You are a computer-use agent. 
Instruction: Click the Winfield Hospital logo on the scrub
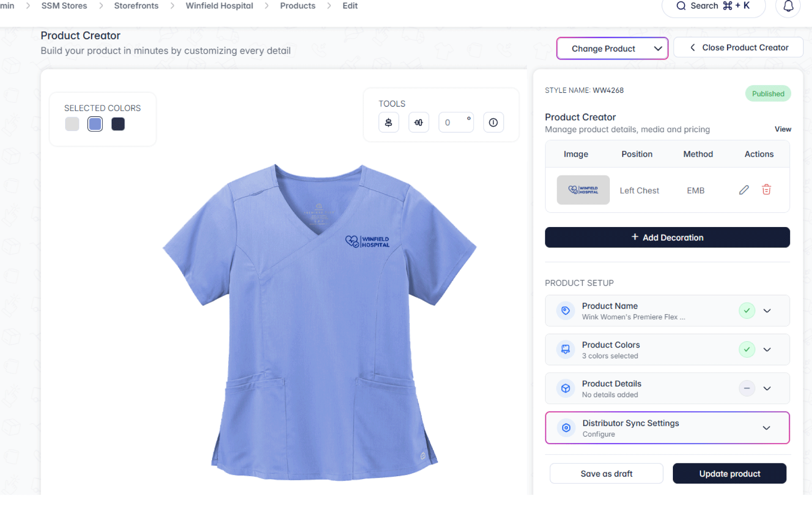pos(367,242)
